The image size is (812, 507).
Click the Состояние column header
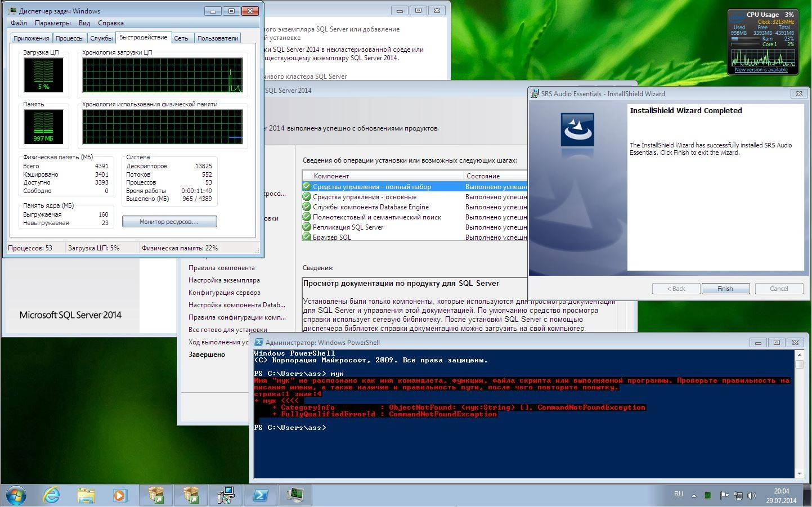click(x=495, y=176)
